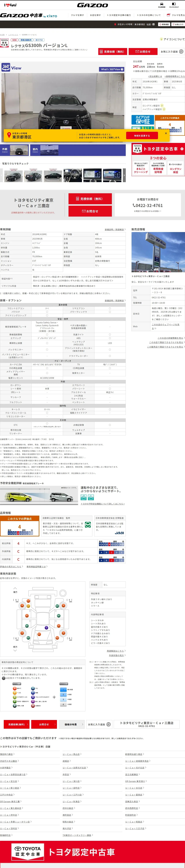This screenshot has height=868, width=185.
Task: Switch to 外装 Exterior view tab
Action: (15, 150)
